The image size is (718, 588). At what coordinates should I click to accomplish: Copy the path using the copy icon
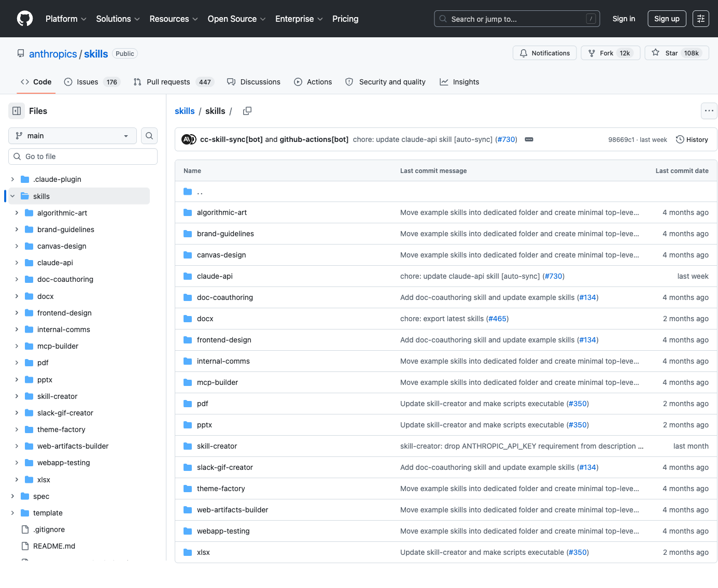[247, 111]
